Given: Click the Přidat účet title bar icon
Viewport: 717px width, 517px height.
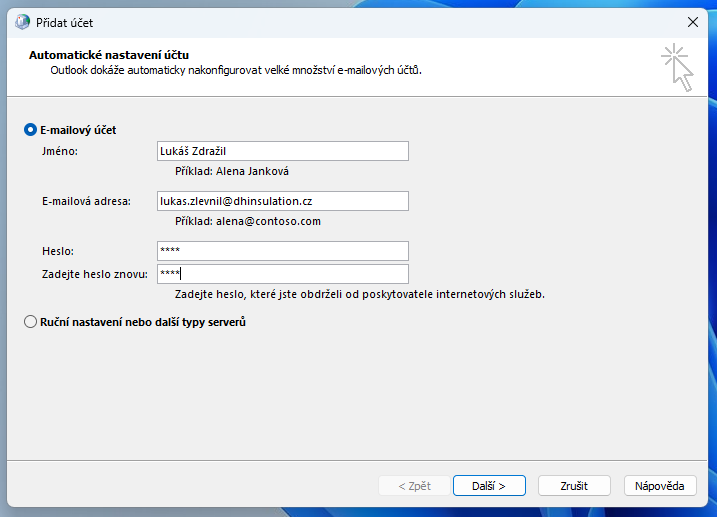Looking at the screenshot, I should pyautogui.click(x=21, y=21).
